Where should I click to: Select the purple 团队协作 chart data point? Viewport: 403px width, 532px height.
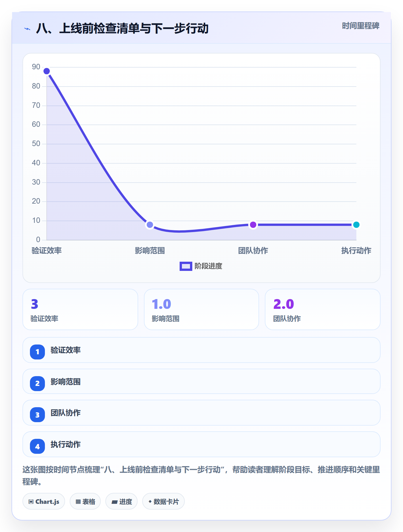(253, 225)
